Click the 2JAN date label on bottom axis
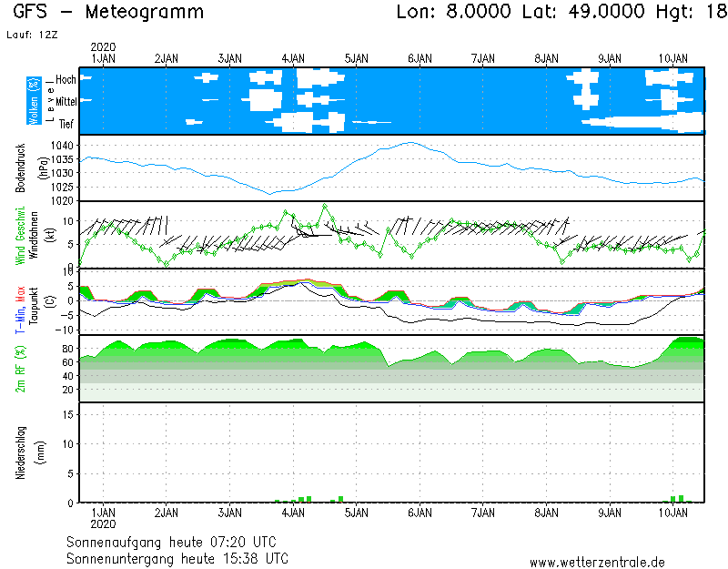This screenshot has width=728, height=569. [166, 513]
